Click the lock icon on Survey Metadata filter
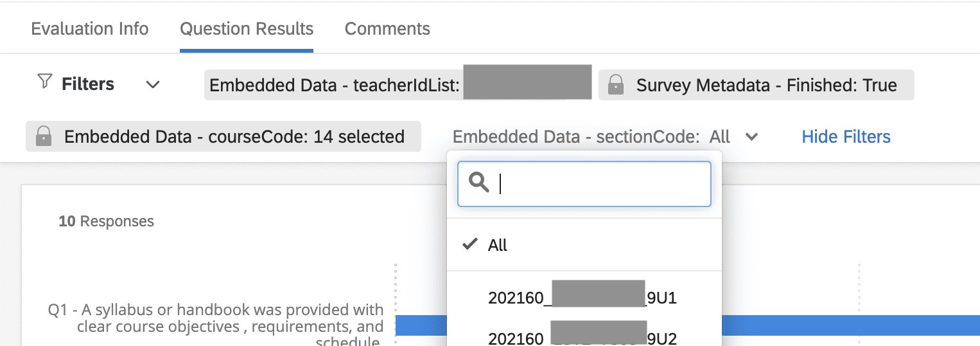Screen dimensions: 980x346 616,85
